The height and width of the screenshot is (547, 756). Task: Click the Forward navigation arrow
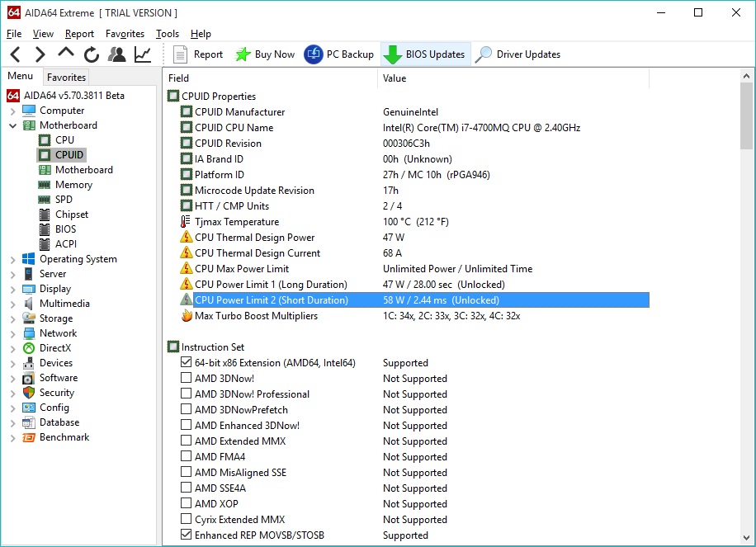[40, 54]
